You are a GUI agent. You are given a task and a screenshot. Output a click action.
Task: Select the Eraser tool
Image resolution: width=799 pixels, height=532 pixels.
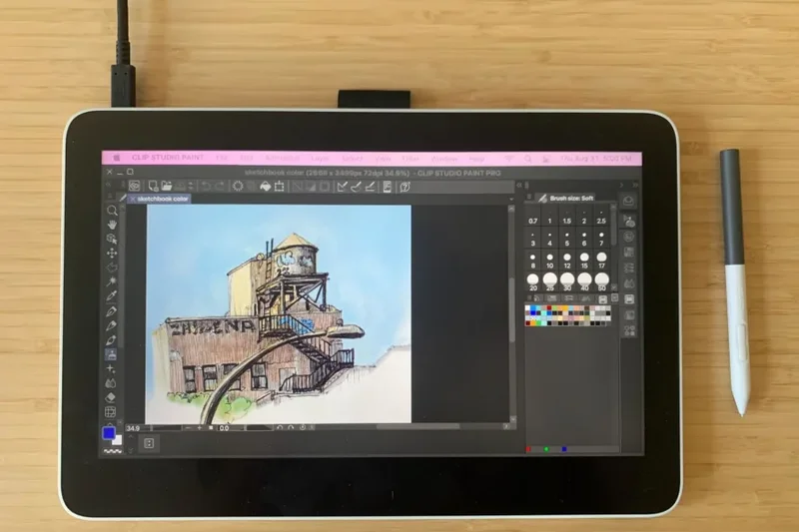pyautogui.click(x=111, y=397)
